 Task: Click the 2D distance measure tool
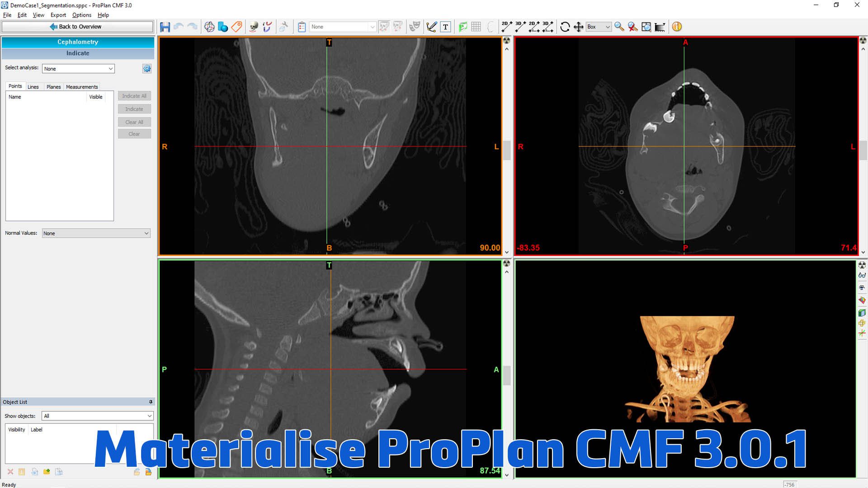pyautogui.click(x=506, y=27)
